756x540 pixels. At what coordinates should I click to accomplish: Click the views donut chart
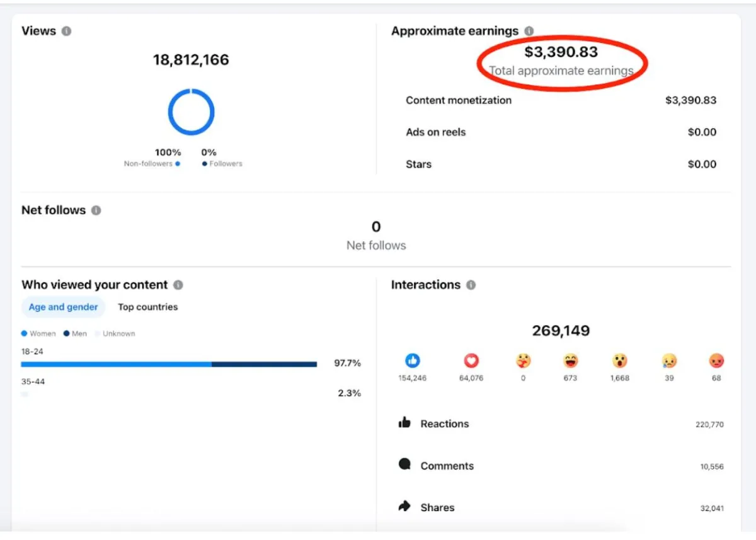(191, 112)
